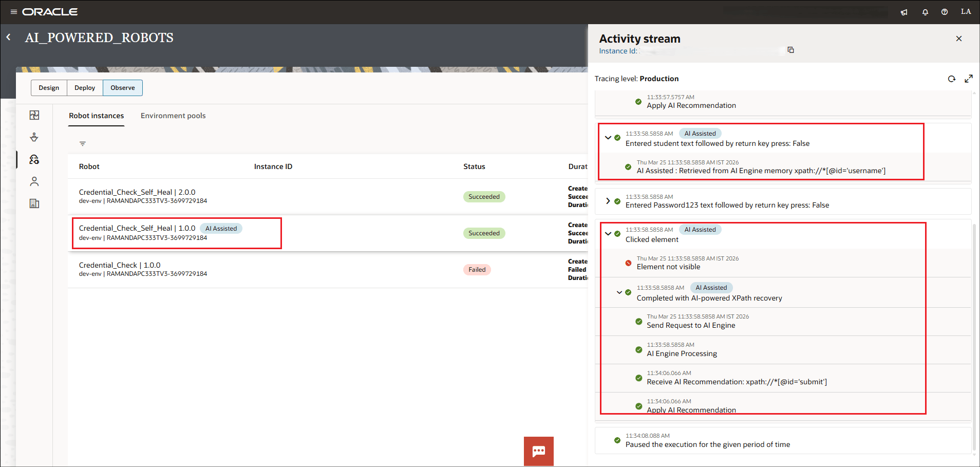Viewport: 980px width, 467px height.
Task: Click the Status column header
Action: (474, 166)
